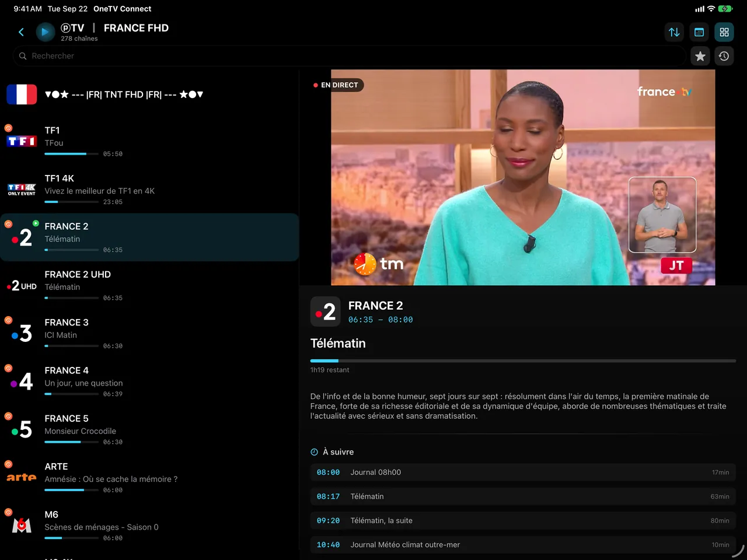Tap the TF1 catch-up replay badge
Screen dimensions: 747x560
[x=8, y=128]
